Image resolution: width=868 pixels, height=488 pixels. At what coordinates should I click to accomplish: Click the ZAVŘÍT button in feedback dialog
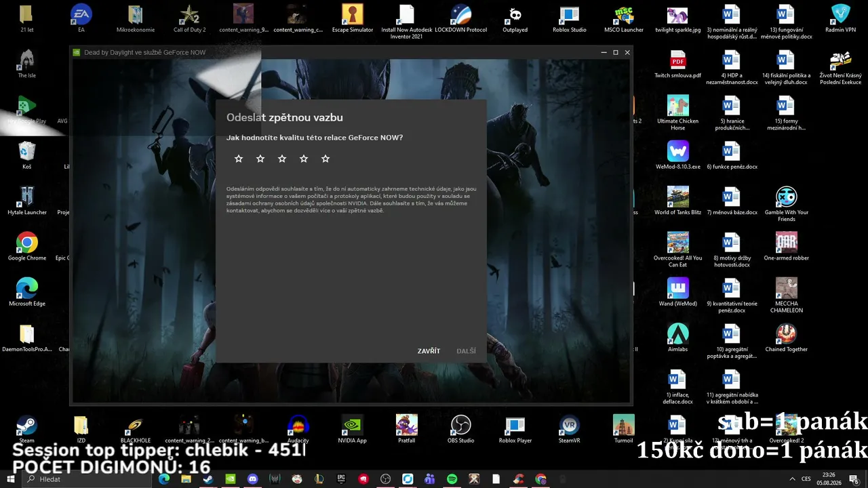pyautogui.click(x=429, y=351)
